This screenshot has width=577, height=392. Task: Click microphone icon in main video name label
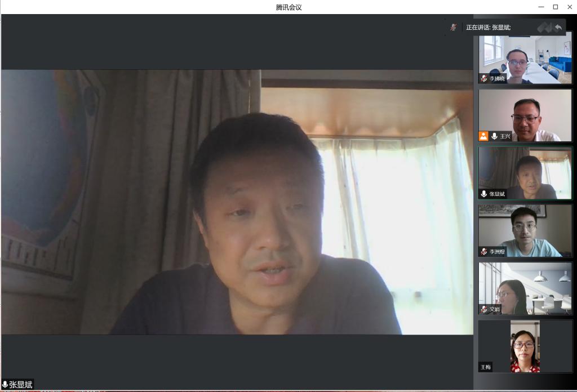point(5,385)
